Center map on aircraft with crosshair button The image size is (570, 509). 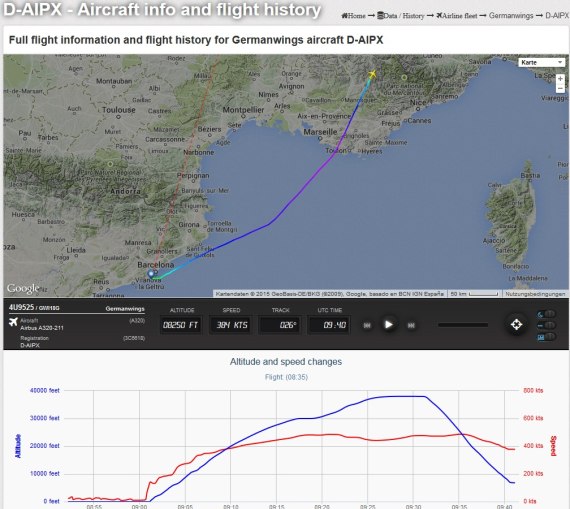pos(516,324)
